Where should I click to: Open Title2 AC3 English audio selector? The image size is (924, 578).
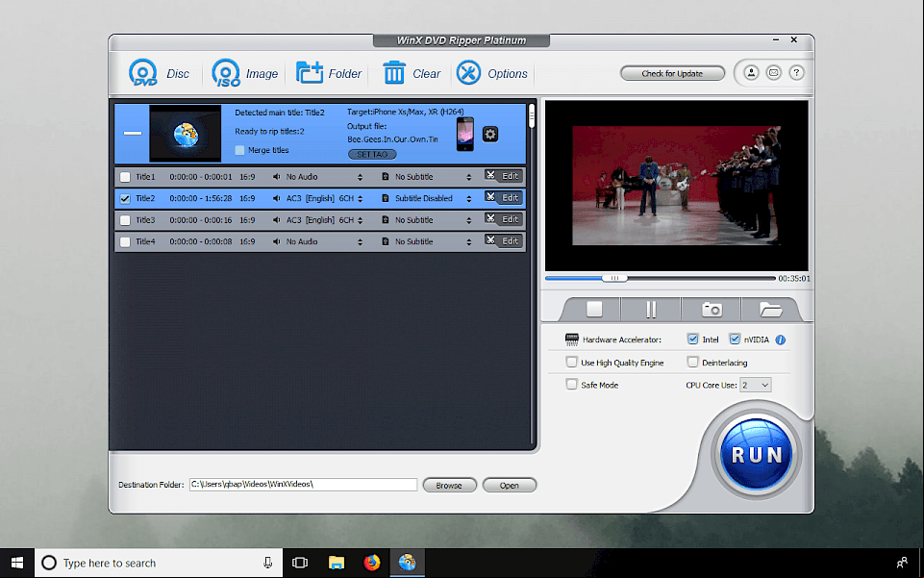(x=360, y=198)
